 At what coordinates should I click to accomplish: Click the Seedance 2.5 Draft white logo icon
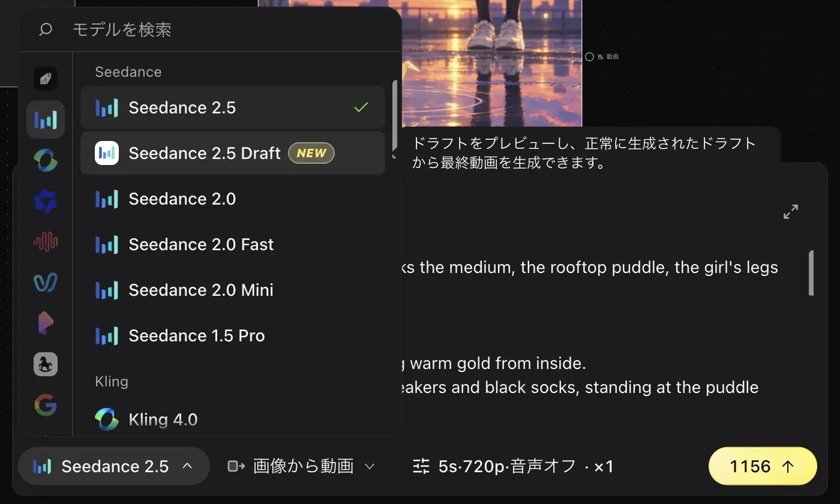(107, 153)
